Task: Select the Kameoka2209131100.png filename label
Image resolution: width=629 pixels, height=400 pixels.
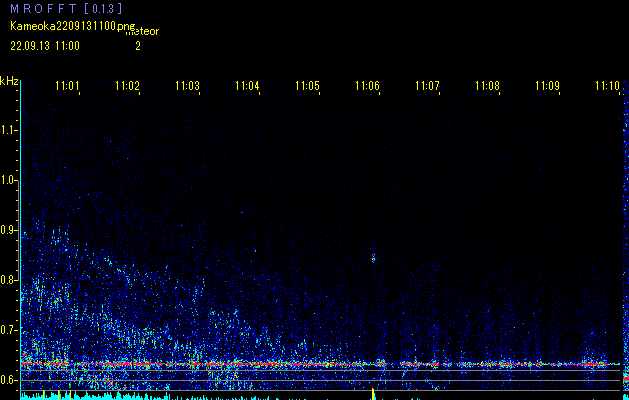Action: (x=73, y=26)
